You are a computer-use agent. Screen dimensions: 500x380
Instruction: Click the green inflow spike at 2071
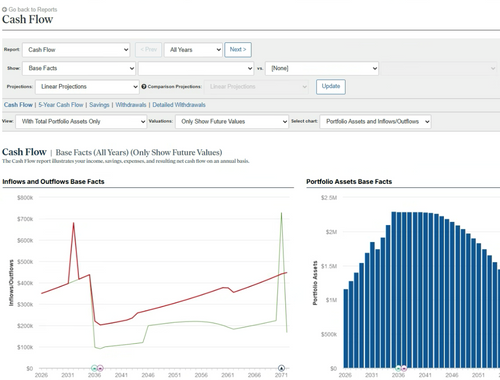tap(281, 214)
